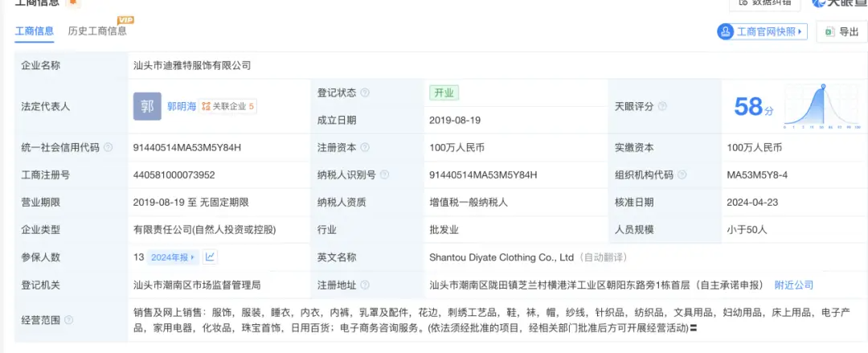The height and width of the screenshot is (353, 868).
Task: Select 批发业 industry value
Action: coord(444,229)
